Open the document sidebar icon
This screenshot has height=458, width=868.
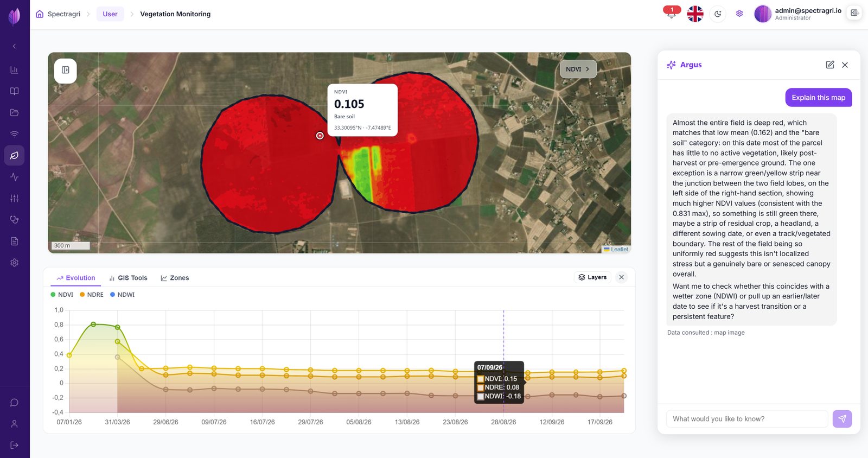tap(15, 241)
